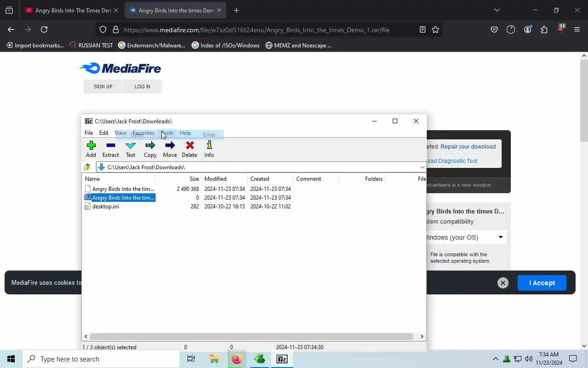This screenshot has height=368, width=588.
Task: Click the clock in the taskbar
Action: click(548, 359)
